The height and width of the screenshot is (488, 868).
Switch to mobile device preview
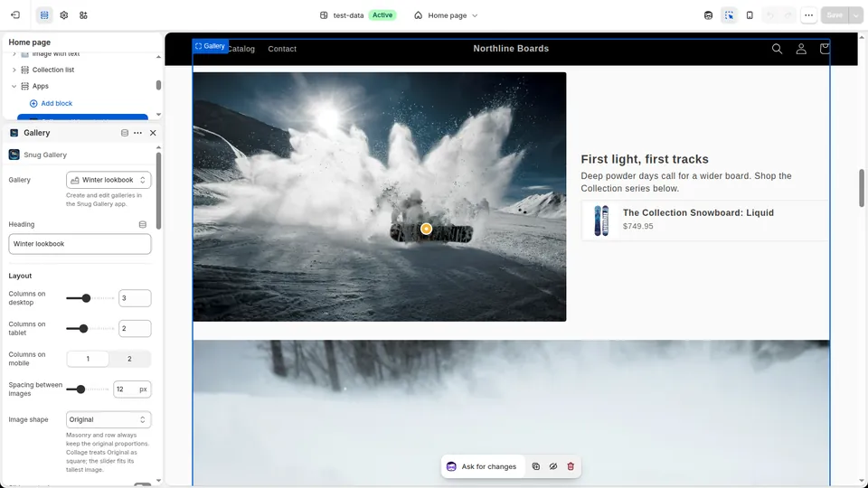pyautogui.click(x=750, y=15)
